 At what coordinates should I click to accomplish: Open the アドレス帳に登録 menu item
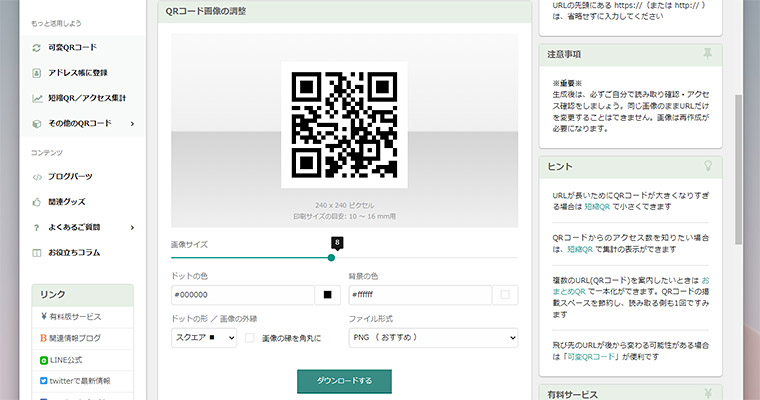[78, 73]
